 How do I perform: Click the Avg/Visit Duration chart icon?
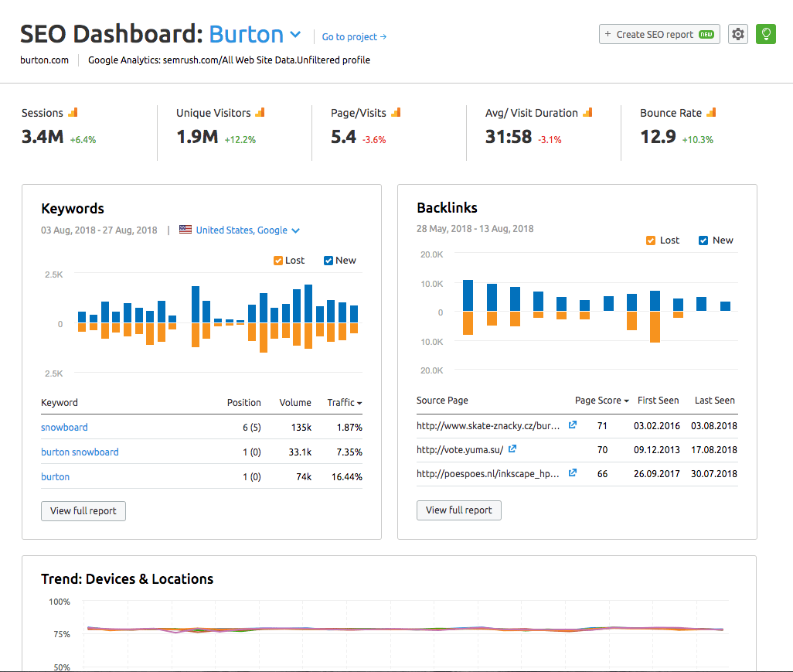point(587,111)
